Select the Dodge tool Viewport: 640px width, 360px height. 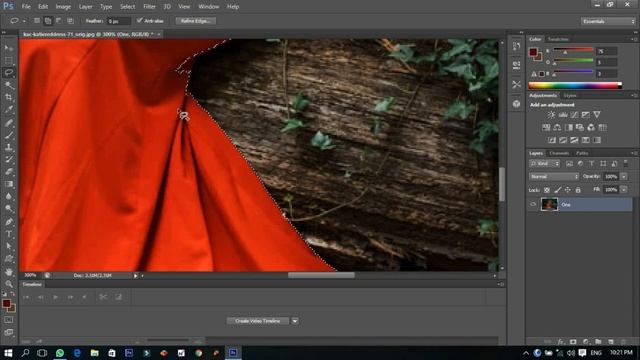pyautogui.click(x=9, y=209)
